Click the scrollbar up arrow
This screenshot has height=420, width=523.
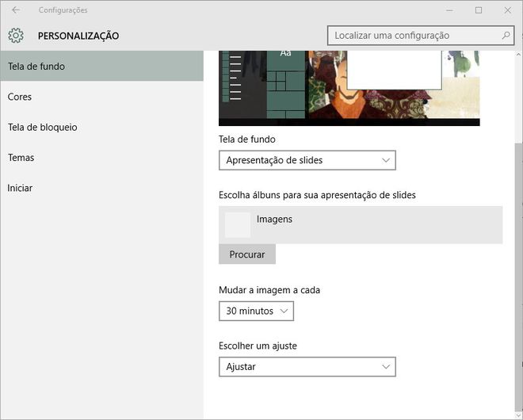pyautogui.click(x=519, y=55)
